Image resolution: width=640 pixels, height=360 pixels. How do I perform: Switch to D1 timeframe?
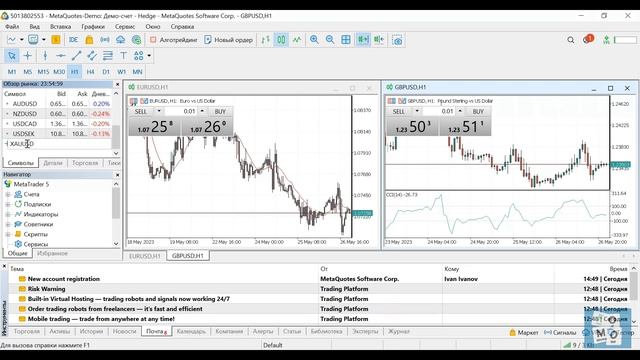click(x=106, y=72)
